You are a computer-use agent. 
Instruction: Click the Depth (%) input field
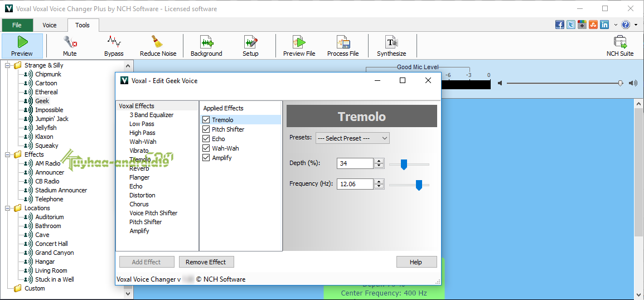coord(355,163)
